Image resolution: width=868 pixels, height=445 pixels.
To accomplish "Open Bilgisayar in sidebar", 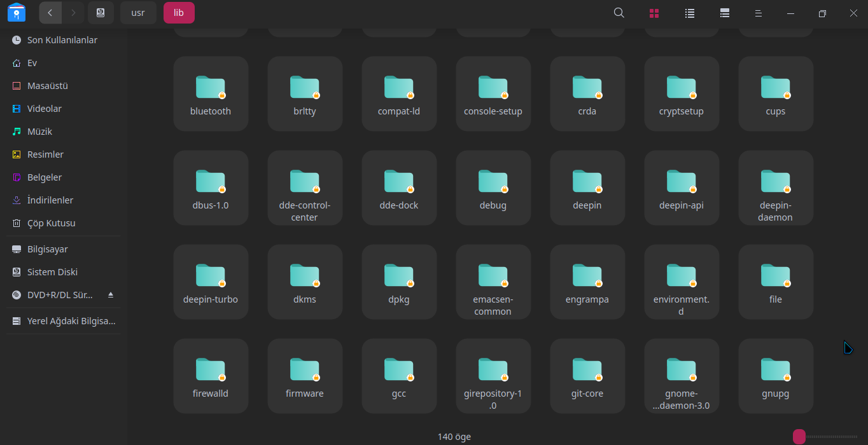I will [64, 249].
